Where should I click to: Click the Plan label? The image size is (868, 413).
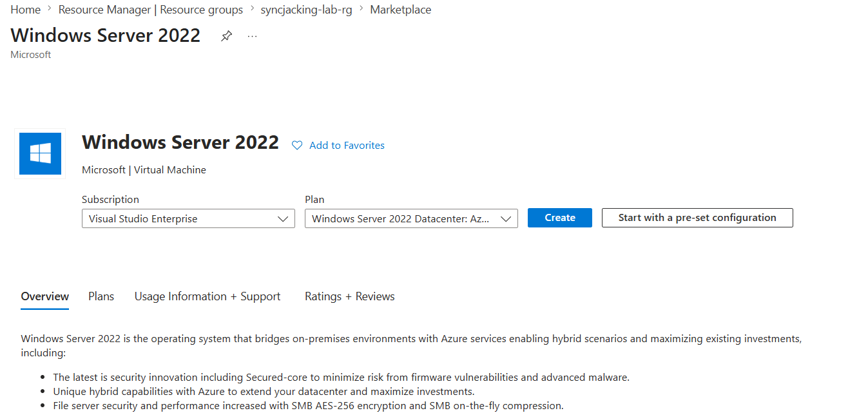pyautogui.click(x=314, y=200)
